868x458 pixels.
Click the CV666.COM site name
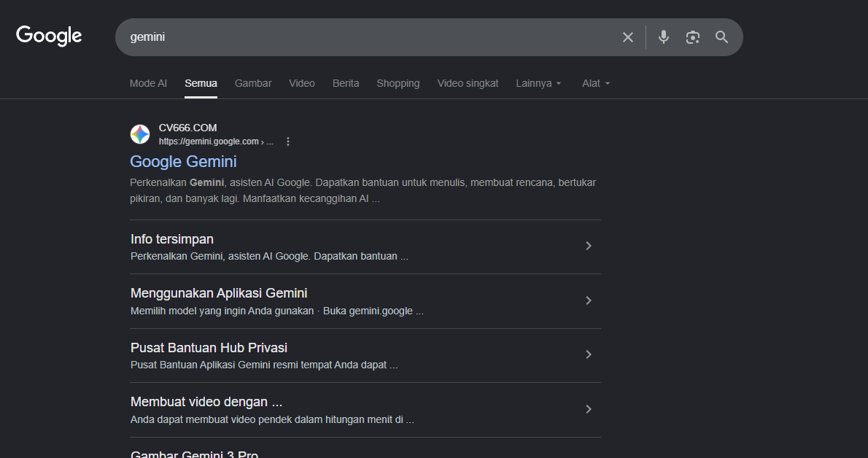tap(187, 128)
